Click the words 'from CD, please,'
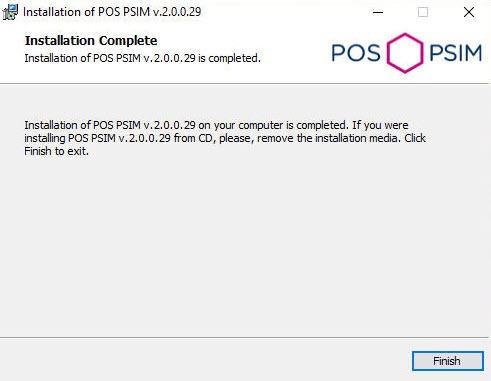The height and width of the screenshot is (381, 491). pos(214,138)
